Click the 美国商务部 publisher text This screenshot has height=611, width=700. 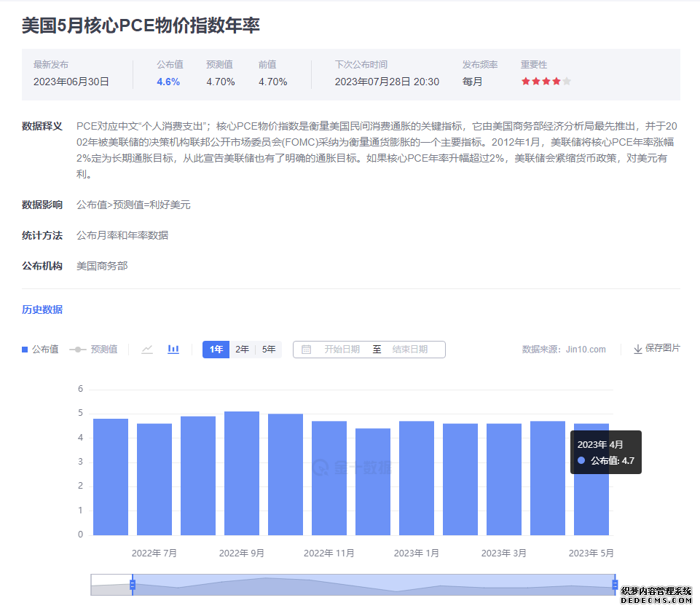(x=102, y=266)
